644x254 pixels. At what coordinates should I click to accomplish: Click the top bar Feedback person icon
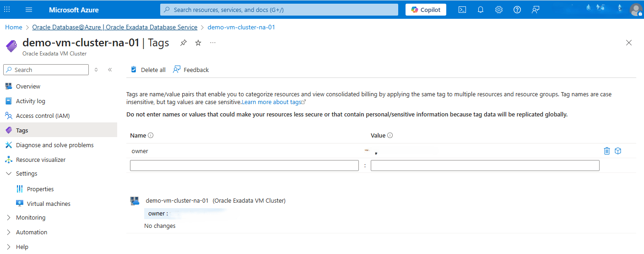[x=536, y=10]
